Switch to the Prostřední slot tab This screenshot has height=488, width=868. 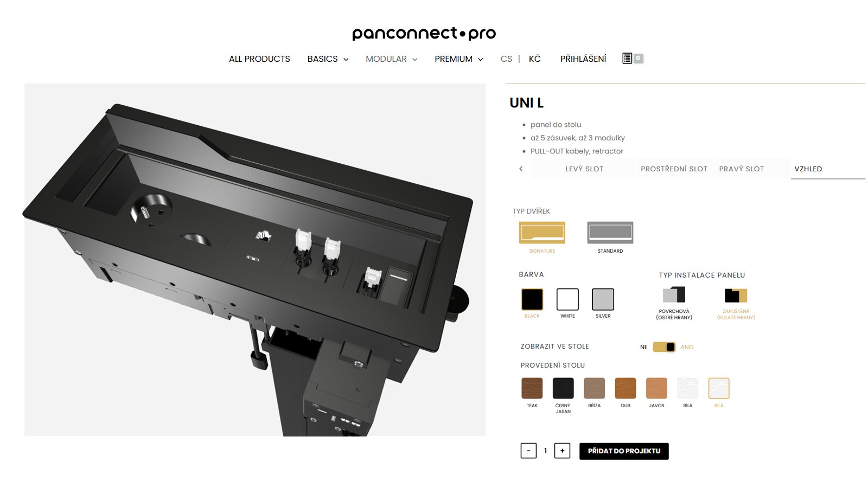674,169
